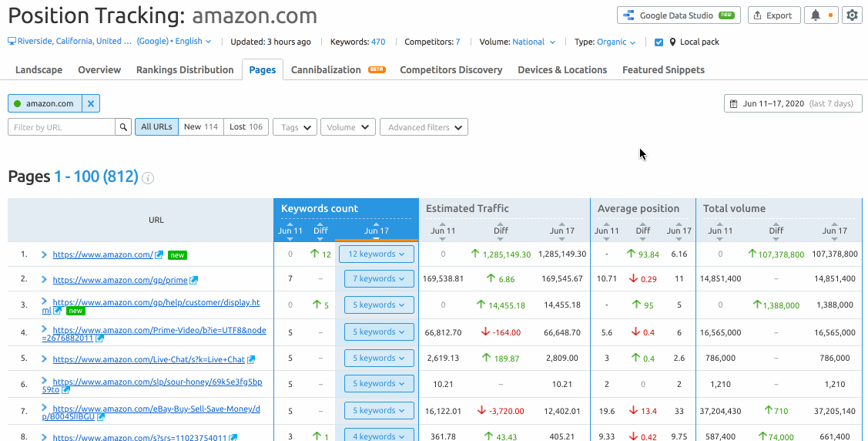The image size is (868, 441).
Task: Switch to the Competitors Discovery tab
Action: click(451, 70)
